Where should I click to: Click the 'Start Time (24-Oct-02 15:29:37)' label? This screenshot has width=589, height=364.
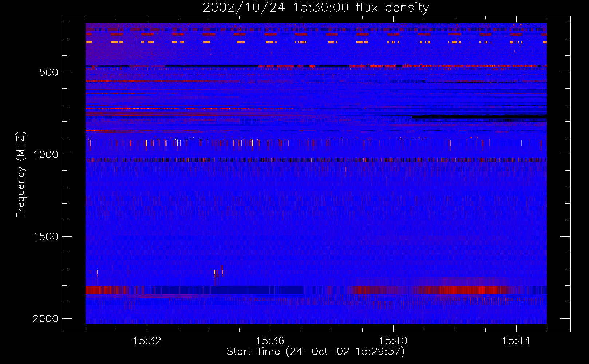(316, 352)
